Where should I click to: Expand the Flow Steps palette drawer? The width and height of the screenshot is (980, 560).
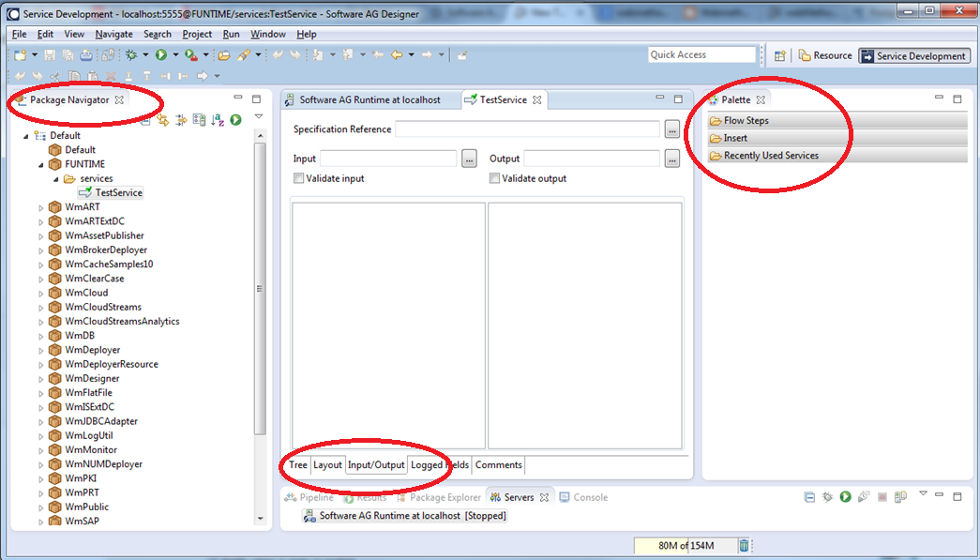click(x=837, y=121)
